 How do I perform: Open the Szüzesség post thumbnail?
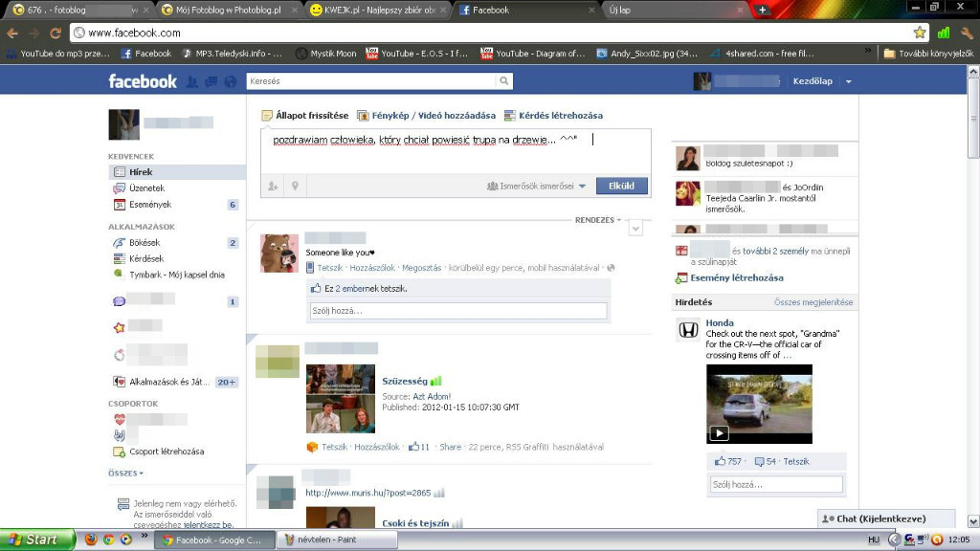tap(341, 399)
